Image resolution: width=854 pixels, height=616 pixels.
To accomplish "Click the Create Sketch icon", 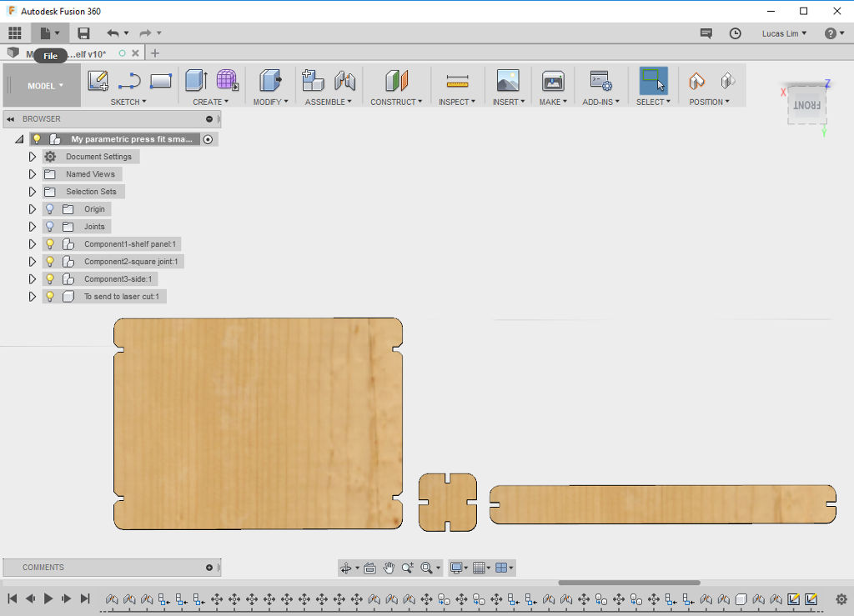I will click(98, 81).
